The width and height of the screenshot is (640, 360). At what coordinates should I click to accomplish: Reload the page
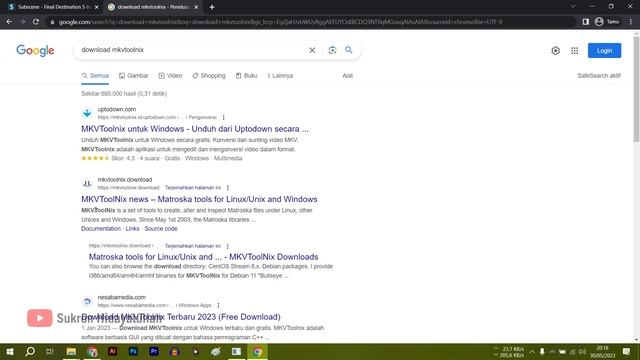36,22
